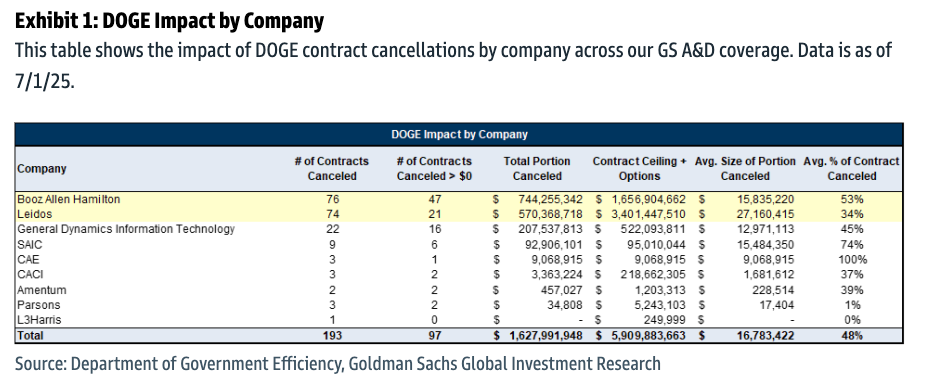The height and width of the screenshot is (386, 938).
Task: Select the Total row label
Action: [31, 336]
